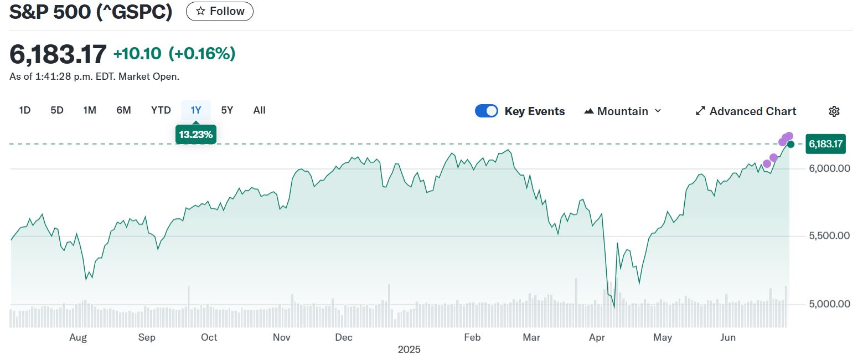Switch to the 6M range
Viewport: 868px width, 359px height.
[x=123, y=110]
